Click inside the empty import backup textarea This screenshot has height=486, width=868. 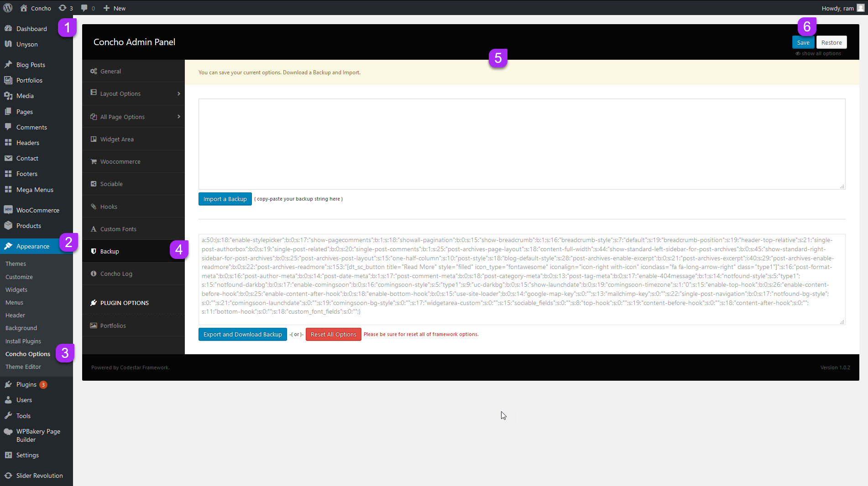(522, 144)
